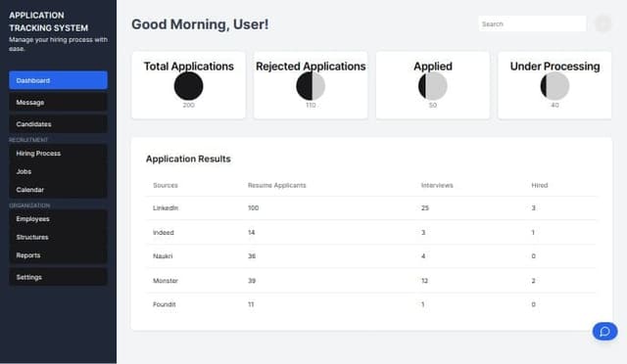Click the Rejected Applications pie chart
The image size is (627, 364).
311,86
